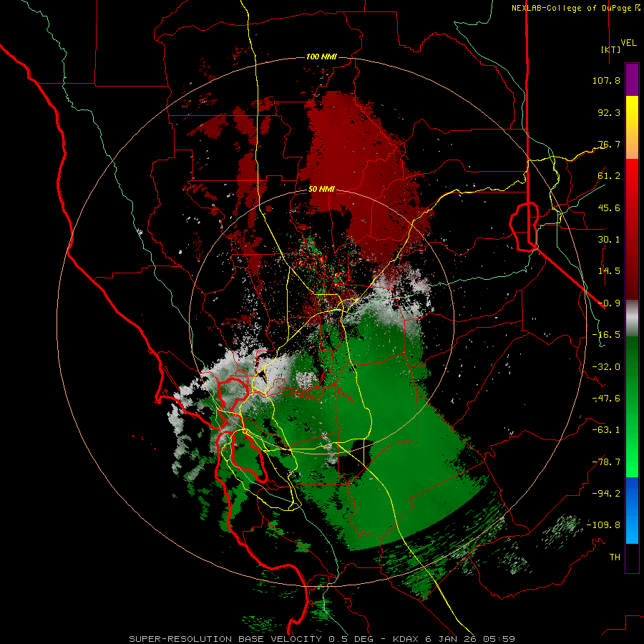Screen dimensions: 644x644
Task: Click the NEXLAB-College of DuPage credit text
Action: [571, 8]
